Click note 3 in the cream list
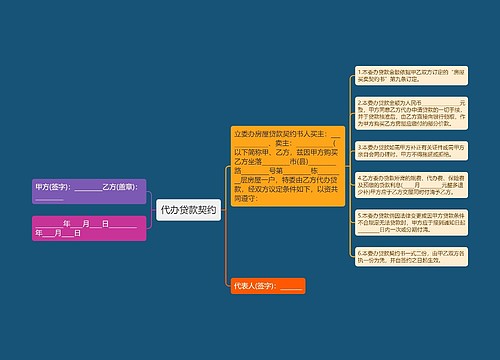 pos(411,151)
